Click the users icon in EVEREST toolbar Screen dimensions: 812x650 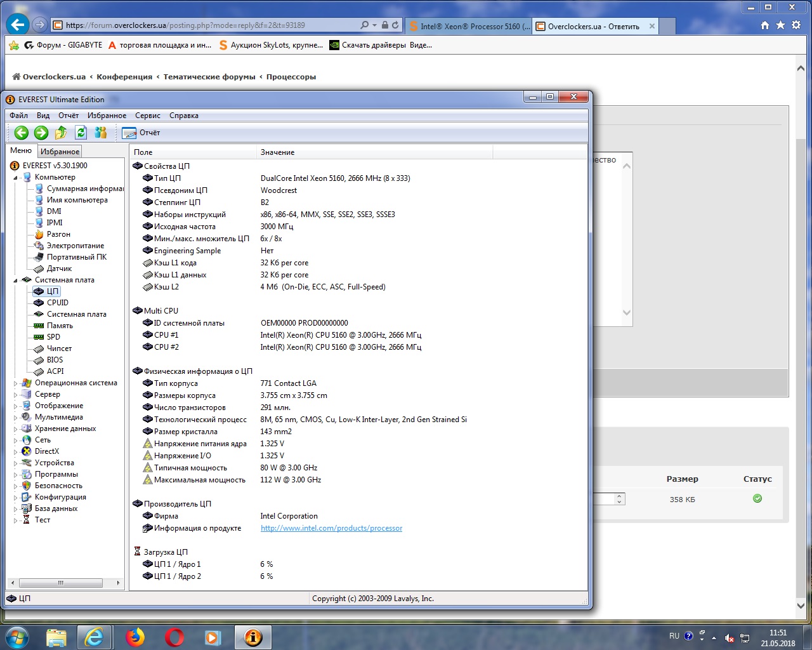(100, 133)
